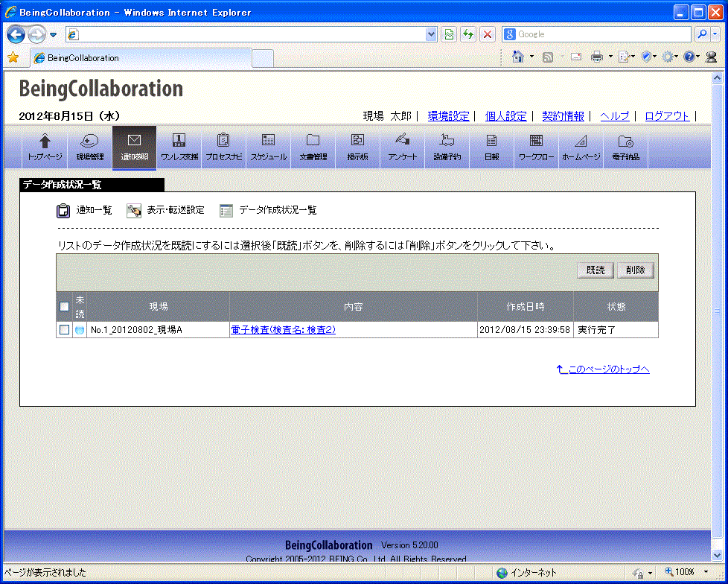728x584 pixels.
Task: Open 通知一覧 sub-menu item
Action: tap(85, 211)
